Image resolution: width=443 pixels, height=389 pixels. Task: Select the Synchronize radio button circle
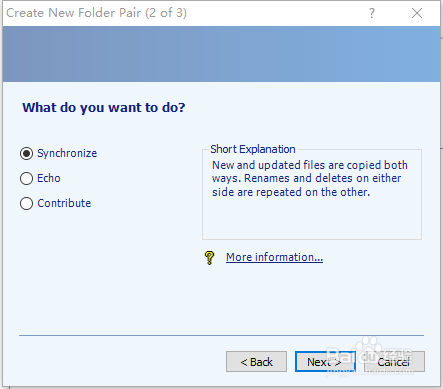pyautogui.click(x=26, y=154)
